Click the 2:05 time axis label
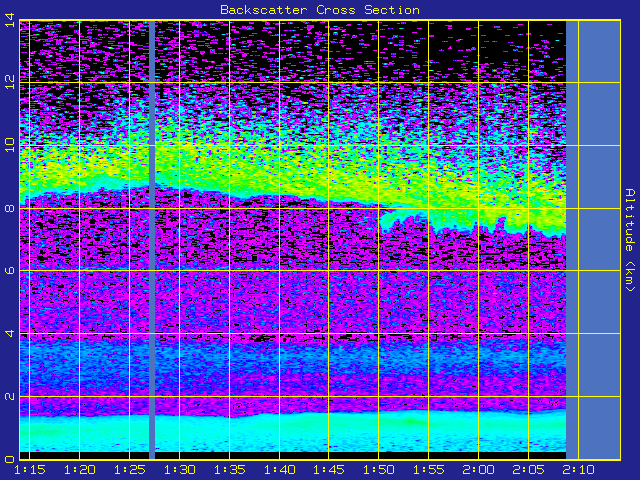 click(x=529, y=469)
